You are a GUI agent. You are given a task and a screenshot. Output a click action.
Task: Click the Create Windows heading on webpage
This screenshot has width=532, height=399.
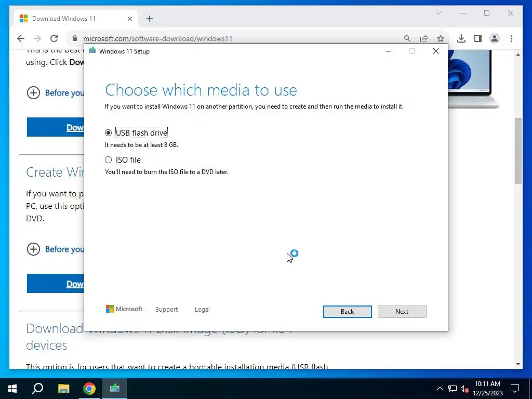(55, 172)
